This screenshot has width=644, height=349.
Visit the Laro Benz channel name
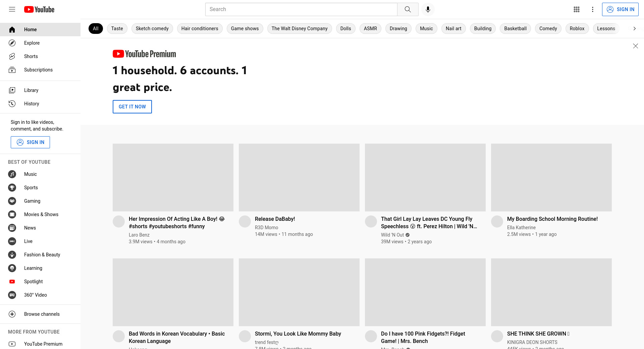point(139,235)
